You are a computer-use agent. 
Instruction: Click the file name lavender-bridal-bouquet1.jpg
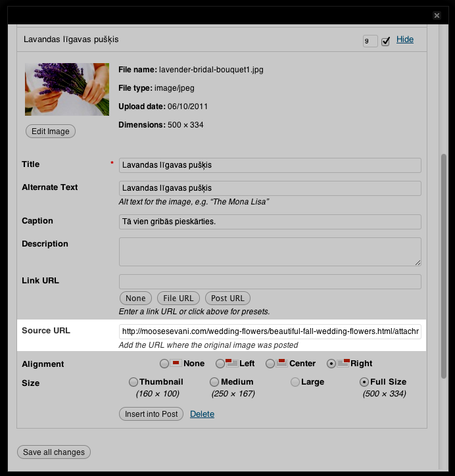click(x=211, y=70)
